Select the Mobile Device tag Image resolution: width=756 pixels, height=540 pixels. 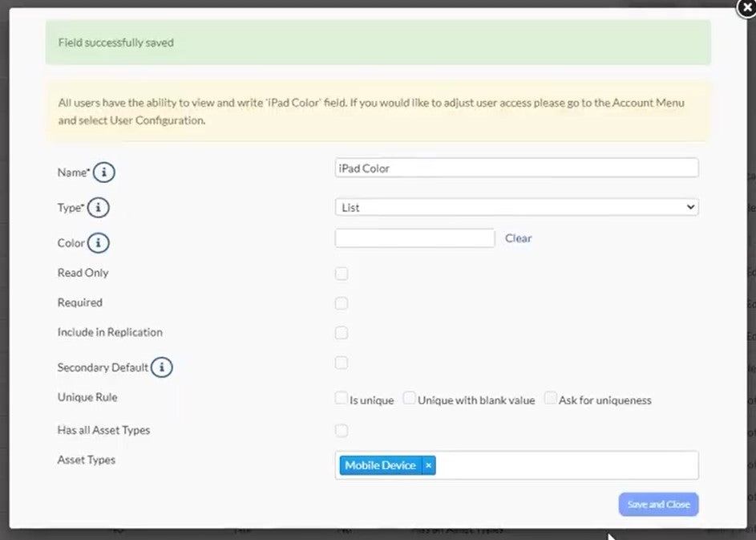coord(381,465)
